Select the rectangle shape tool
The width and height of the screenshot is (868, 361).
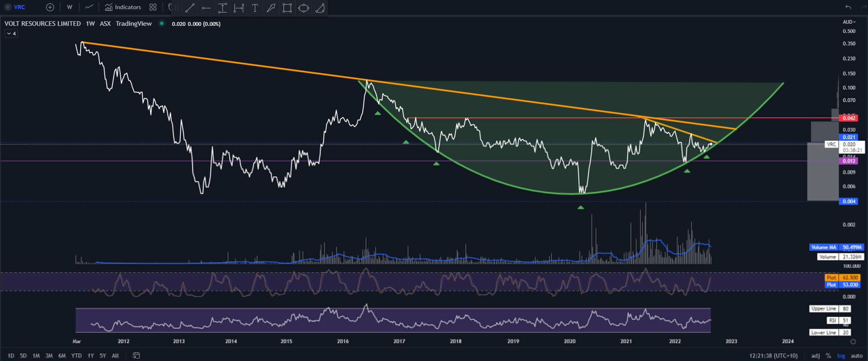287,8
